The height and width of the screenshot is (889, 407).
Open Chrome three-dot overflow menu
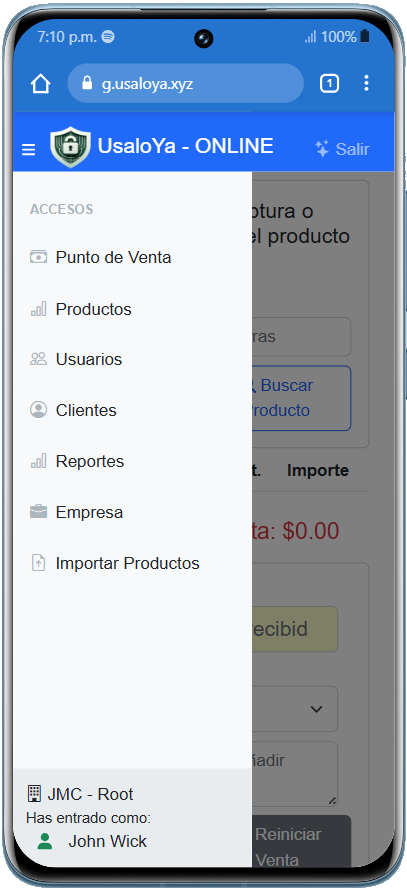[366, 83]
